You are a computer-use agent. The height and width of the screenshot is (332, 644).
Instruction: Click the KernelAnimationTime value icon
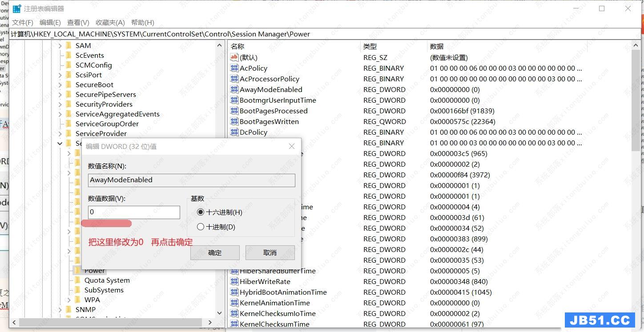click(x=234, y=303)
